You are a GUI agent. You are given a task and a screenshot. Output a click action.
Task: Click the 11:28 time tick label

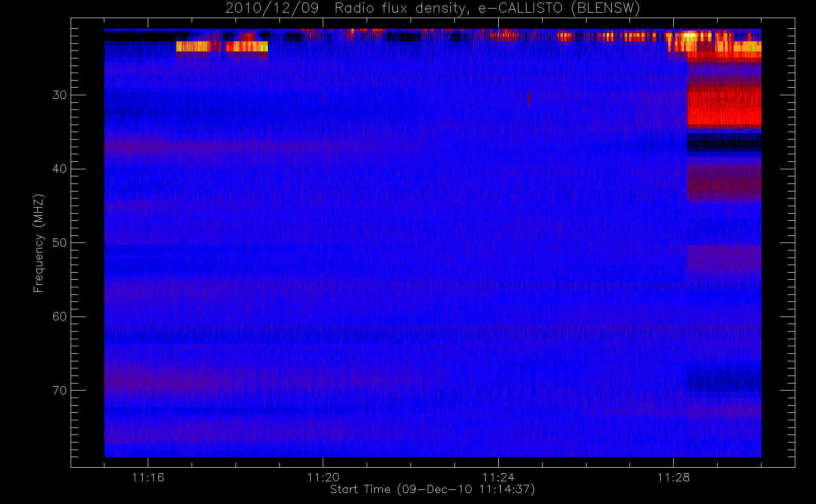coord(673,477)
